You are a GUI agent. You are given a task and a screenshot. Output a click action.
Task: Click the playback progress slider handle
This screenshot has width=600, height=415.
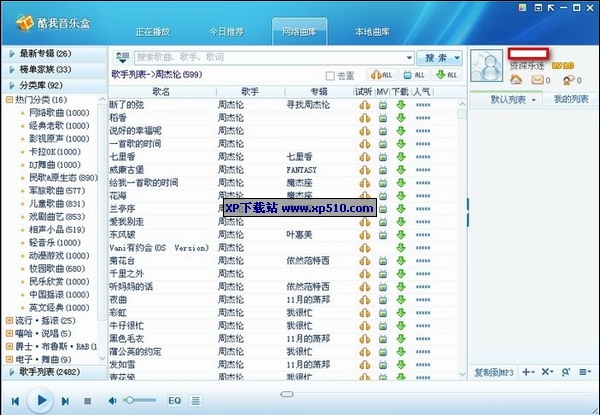coord(287,394)
